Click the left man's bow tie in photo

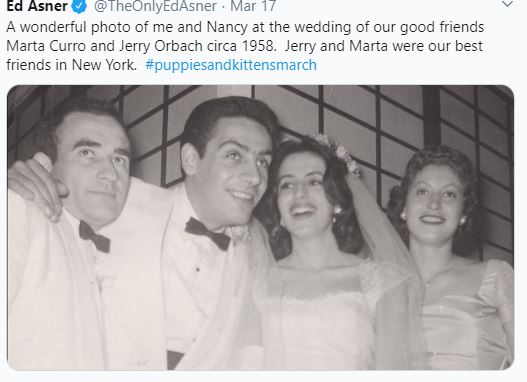tap(94, 237)
